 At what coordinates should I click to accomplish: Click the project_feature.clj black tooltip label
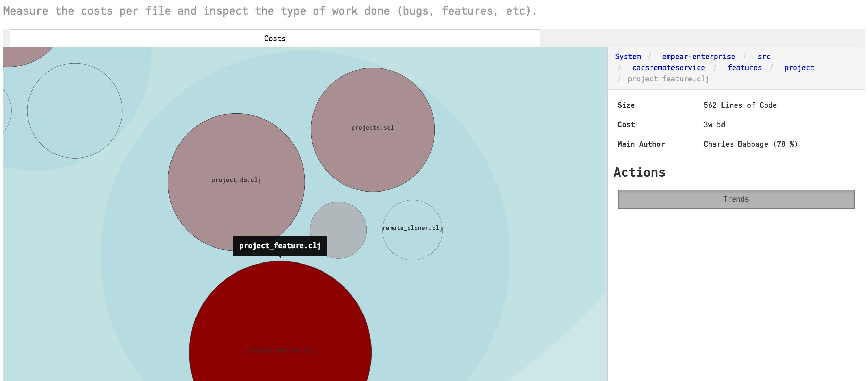(280, 245)
